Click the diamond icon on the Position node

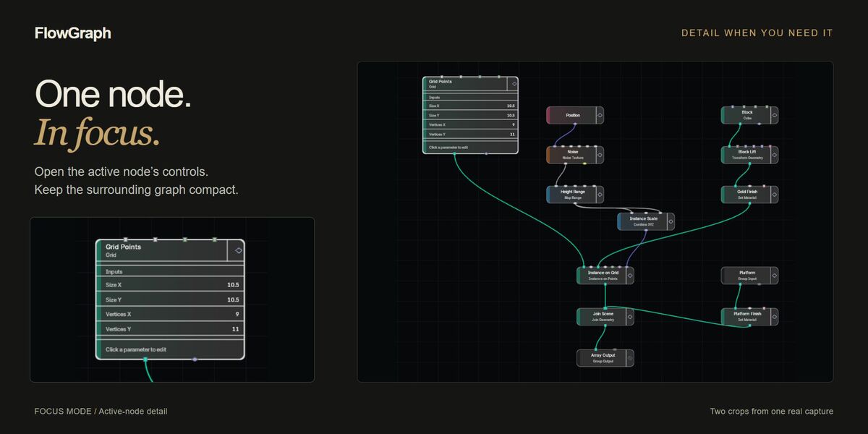point(598,115)
